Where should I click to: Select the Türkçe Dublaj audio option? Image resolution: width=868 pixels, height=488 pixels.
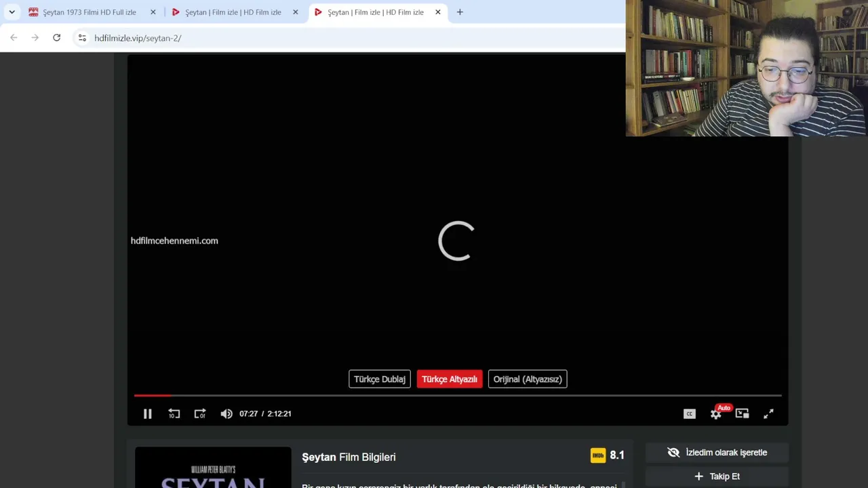pyautogui.click(x=380, y=379)
